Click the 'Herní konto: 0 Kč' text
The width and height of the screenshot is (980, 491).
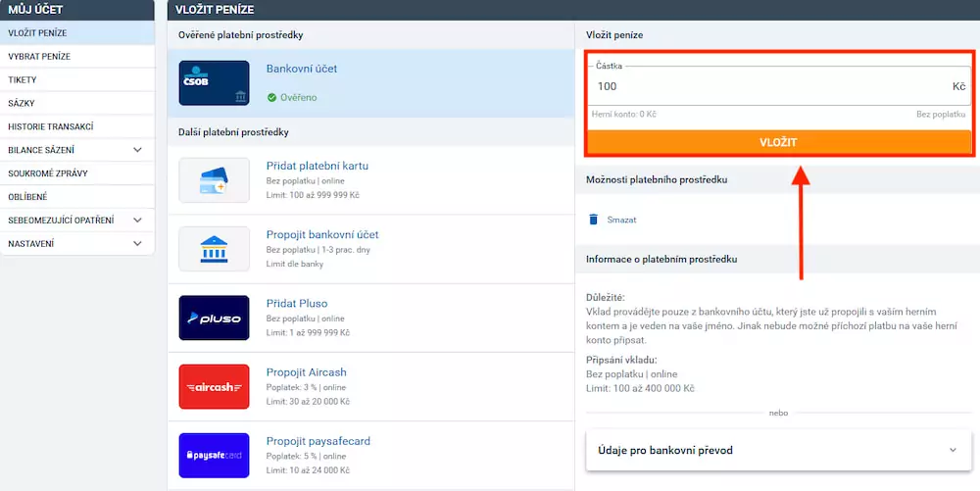(624, 115)
